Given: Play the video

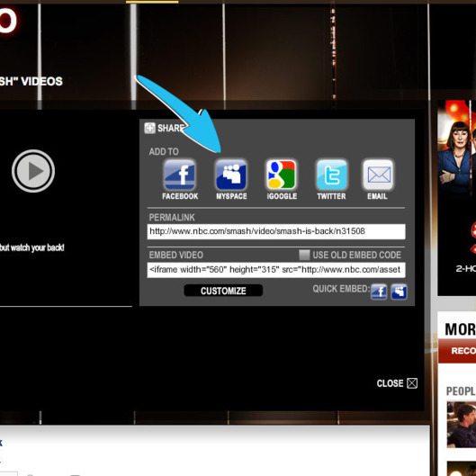Looking at the screenshot, I should point(33,171).
